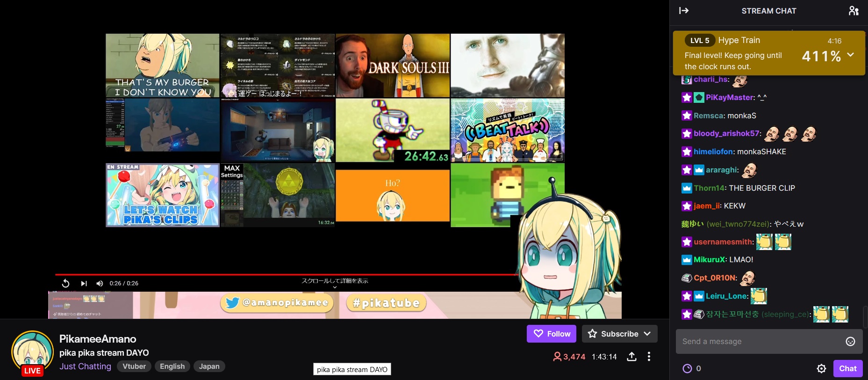Screen dimensions: 868x380
Task: Open the PikameeAmano channel name link
Action: pos(98,339)
